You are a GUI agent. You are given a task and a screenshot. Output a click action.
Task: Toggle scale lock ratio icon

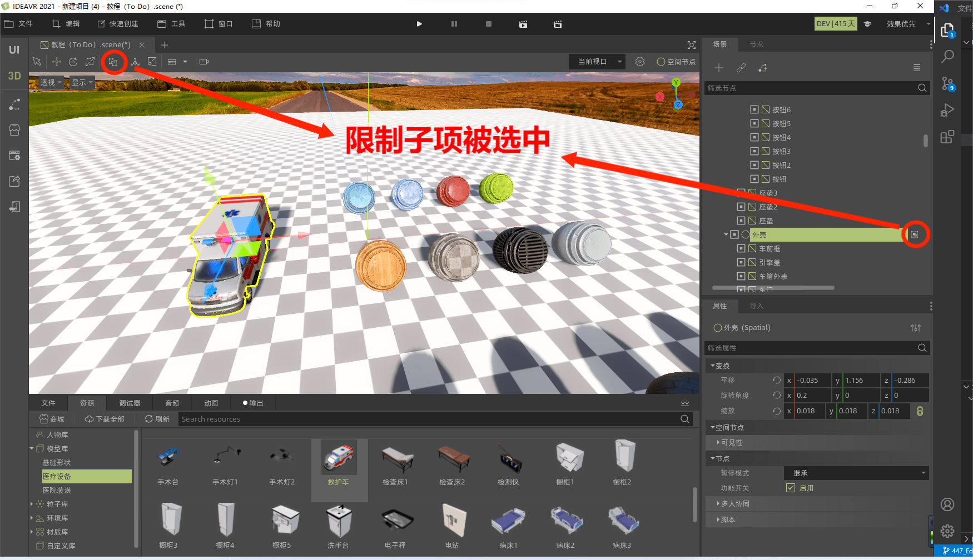920,411
